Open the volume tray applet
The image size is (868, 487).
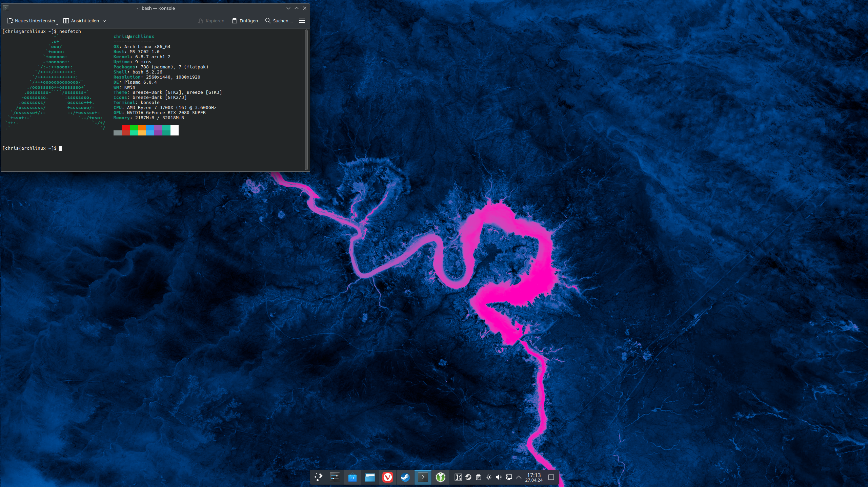point(499,477)
